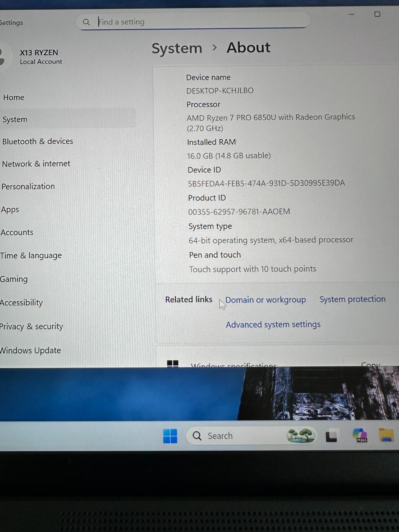Select 'Touch support with 10 touch points'

click(253, 269)
